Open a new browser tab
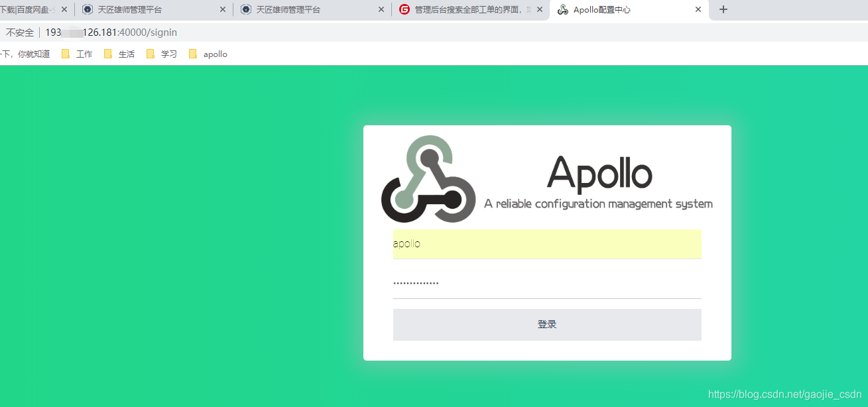Screen dimensions: 868x407 pos(723,10)
